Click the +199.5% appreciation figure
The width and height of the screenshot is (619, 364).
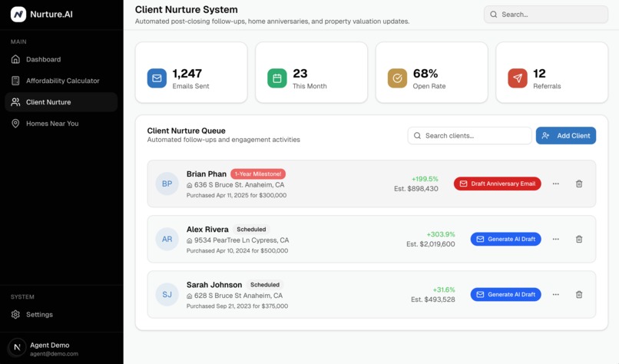point(425,179)
